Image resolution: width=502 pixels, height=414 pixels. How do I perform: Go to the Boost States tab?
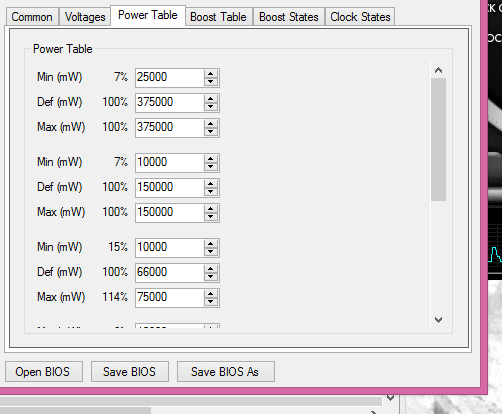tap(289, 17)
